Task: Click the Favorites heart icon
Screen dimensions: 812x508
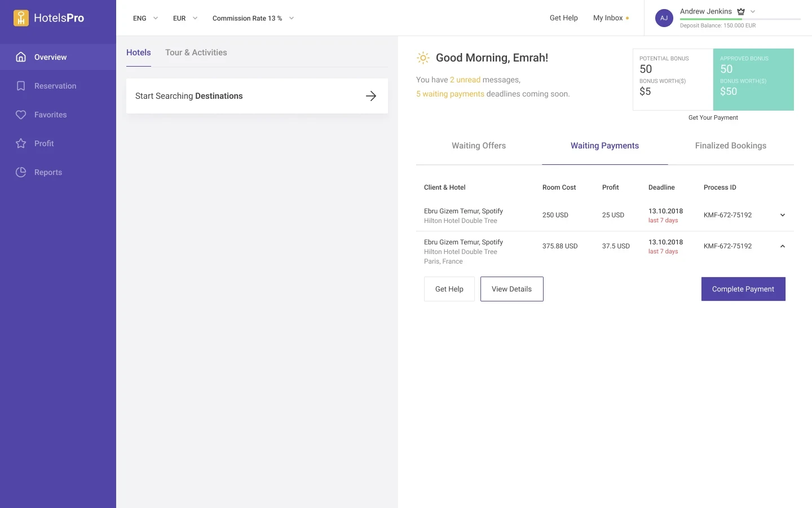Action: tap(21, 115)
